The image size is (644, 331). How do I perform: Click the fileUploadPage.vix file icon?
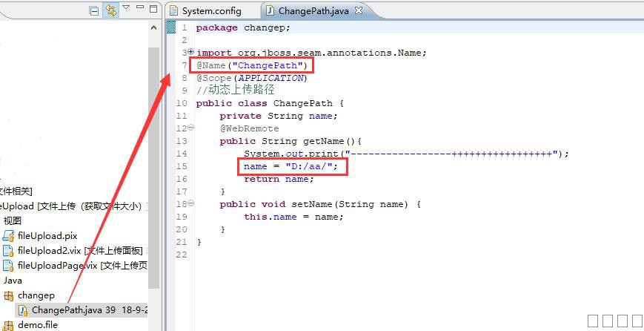(x=9, y=266)
